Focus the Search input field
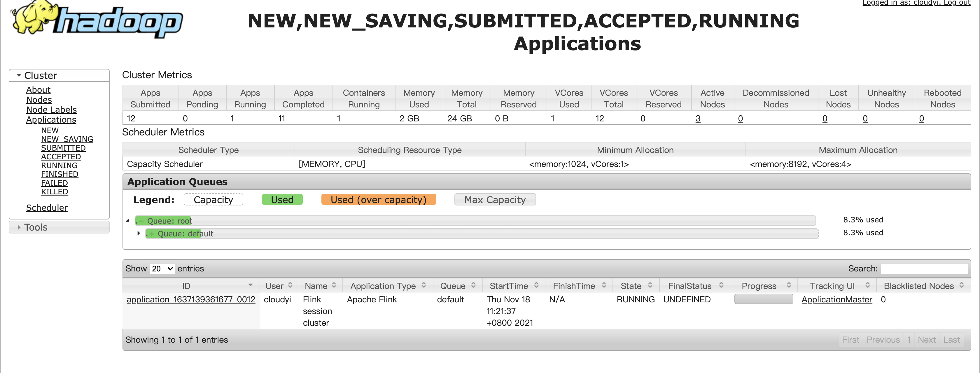980x373 pixels. click(x=924, y=269)
